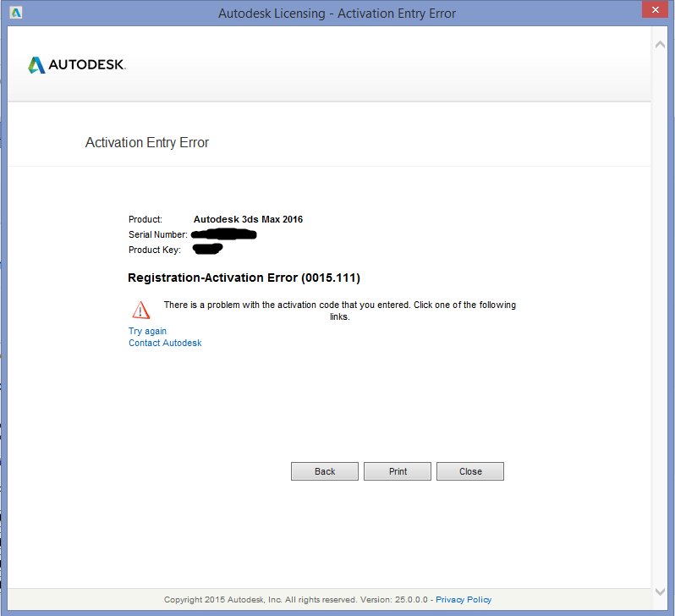
Task: Select the Autodesk 3ds Max 2016 product name
Action: tap(248, 219)
